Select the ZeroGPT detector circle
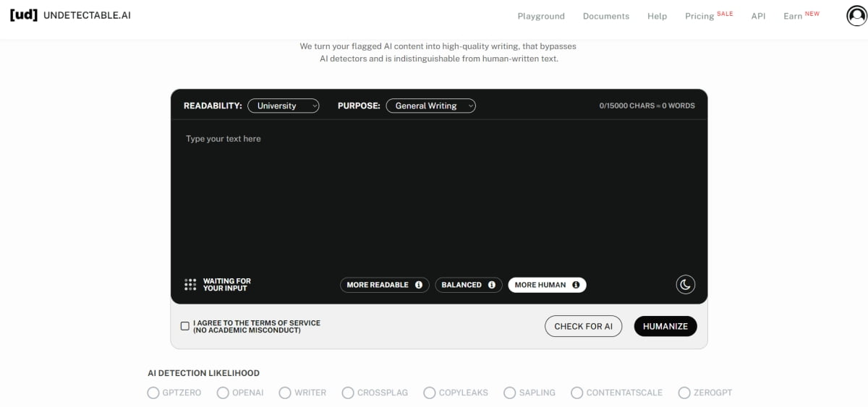Viewport: 868px width, 407px height. pyautogui.click(x=684, y=393)
